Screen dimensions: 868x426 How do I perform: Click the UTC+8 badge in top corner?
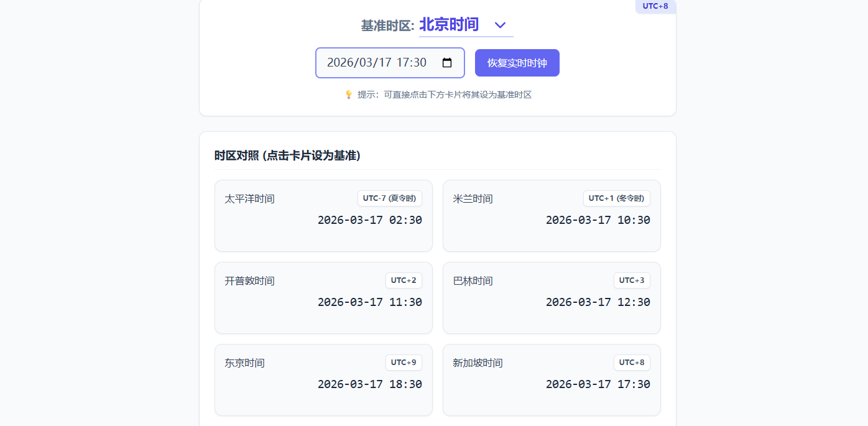click(655, 6)
